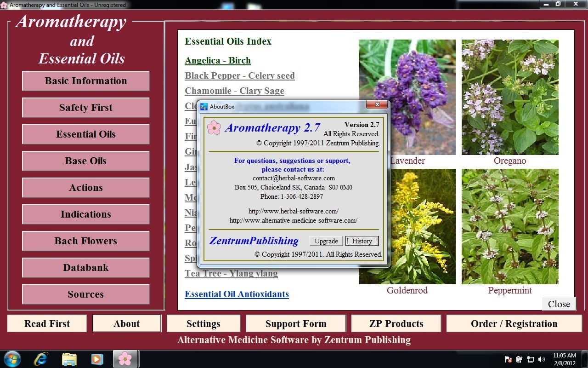588x368 pixels.
Task: Open the Action Center flag tray icon
Action: click(x=509, y=359)
